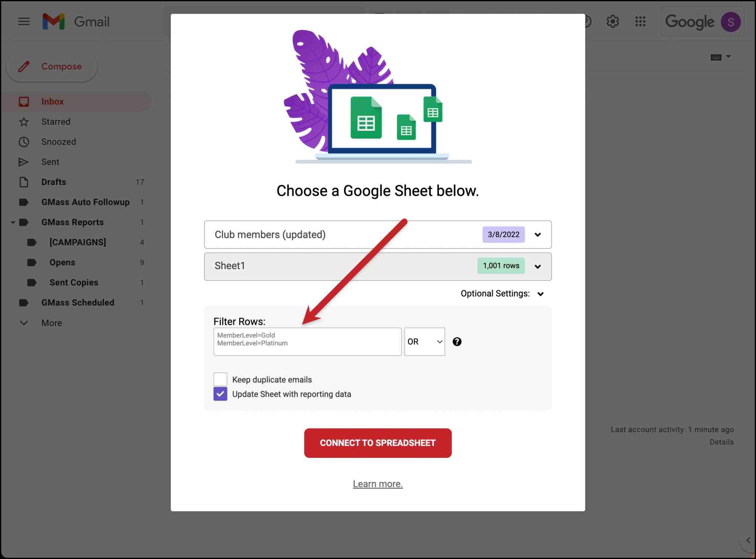Change the OR filter operator dropdown
Image resolution: width=756 pixels, height=559 pixels.
point(424,342)
